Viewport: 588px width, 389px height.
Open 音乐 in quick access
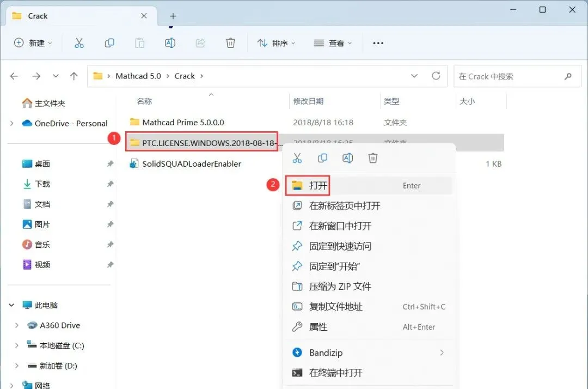click(x=36, y=245)
